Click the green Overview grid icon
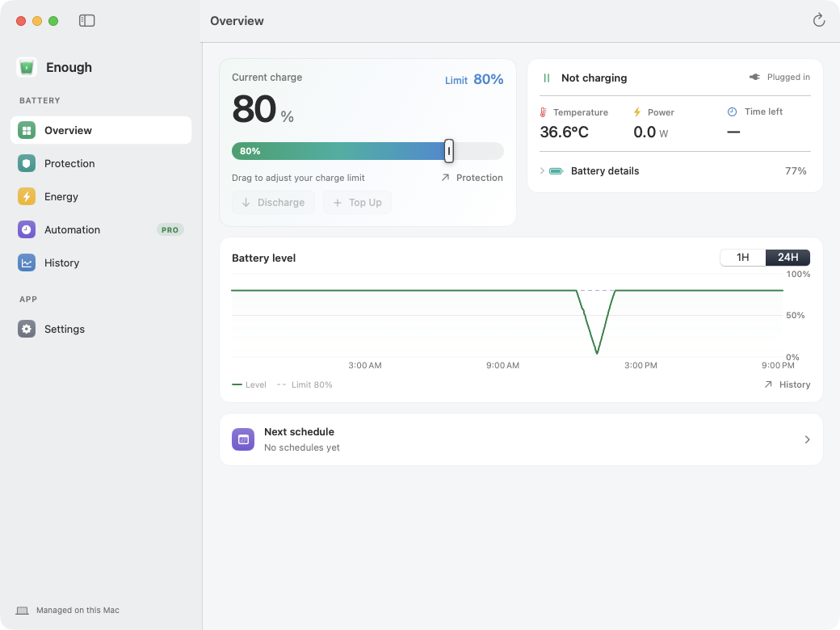This screenshot has height=630, width=840. pos(26,130)
